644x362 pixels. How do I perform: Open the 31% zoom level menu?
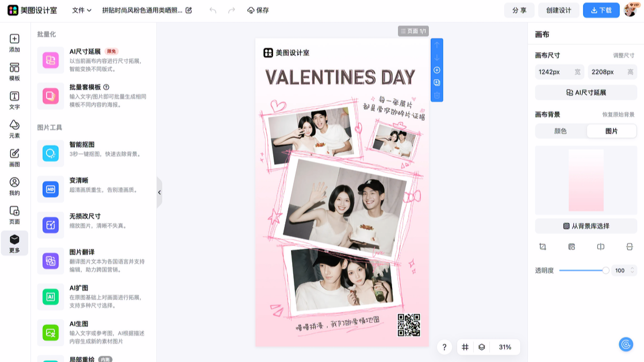505,347
